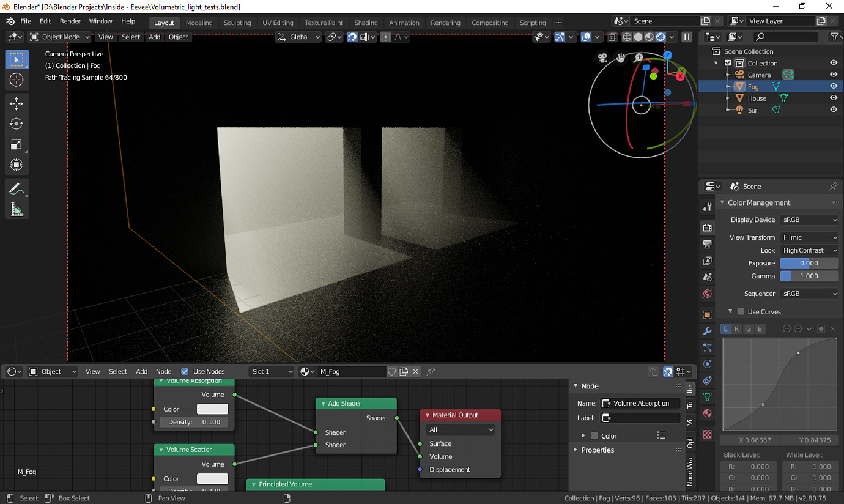This screenshot has width=844, height=504.
Task: Select the Cursor tool in the toolbar
Action: point(17,80)
